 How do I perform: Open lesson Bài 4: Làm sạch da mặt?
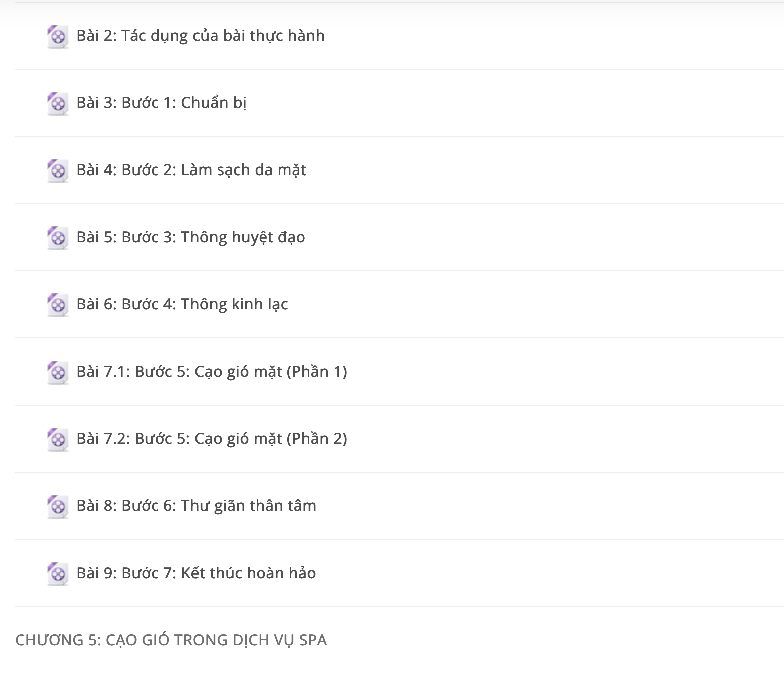(191, 170)
